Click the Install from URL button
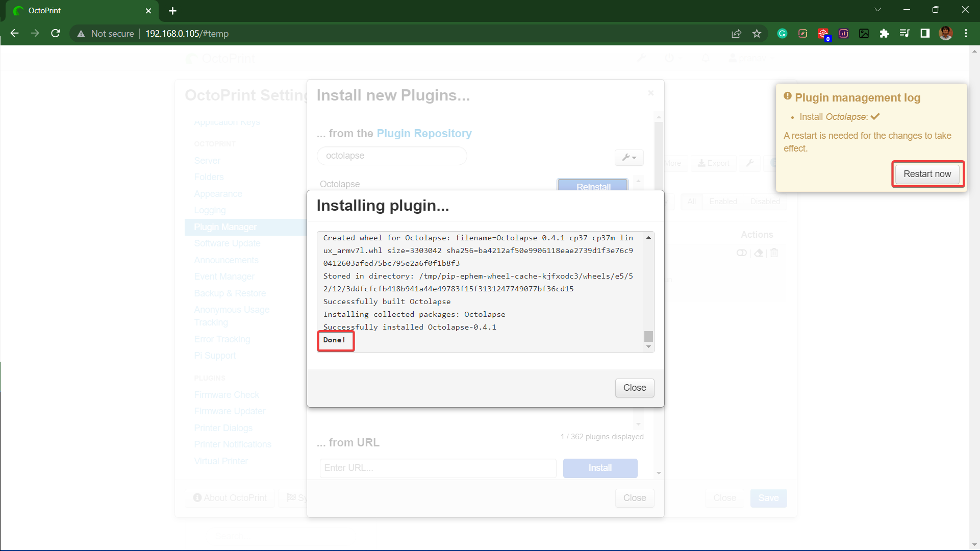This screenshot has height=551, width=980. click(600, 468)
